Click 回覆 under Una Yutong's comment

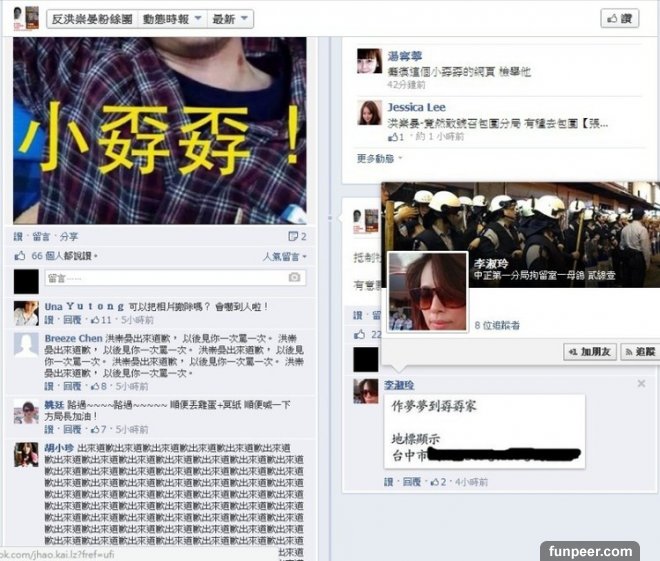72,320
